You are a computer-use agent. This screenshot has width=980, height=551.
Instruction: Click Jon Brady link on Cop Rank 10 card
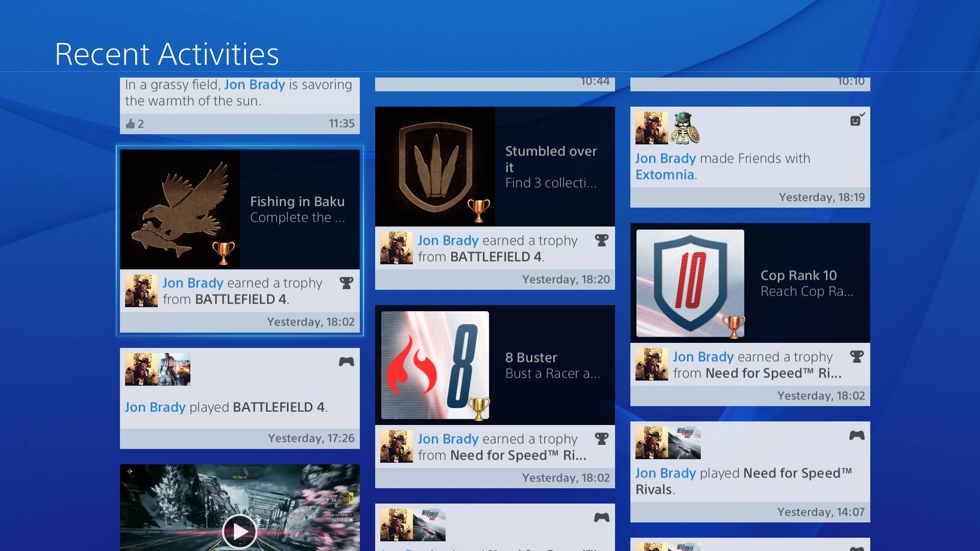pos(703,357)
